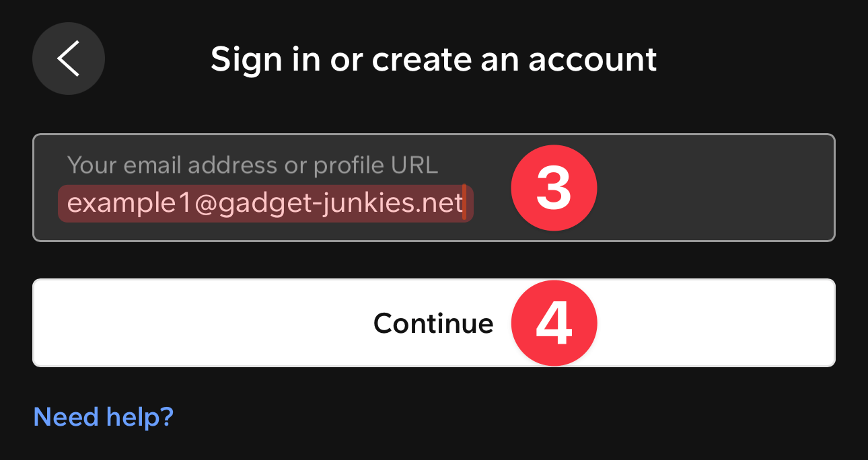Viewport: 868px width, 460px height.
Task: Click empty space right of the email text
Action: [707, 203]
